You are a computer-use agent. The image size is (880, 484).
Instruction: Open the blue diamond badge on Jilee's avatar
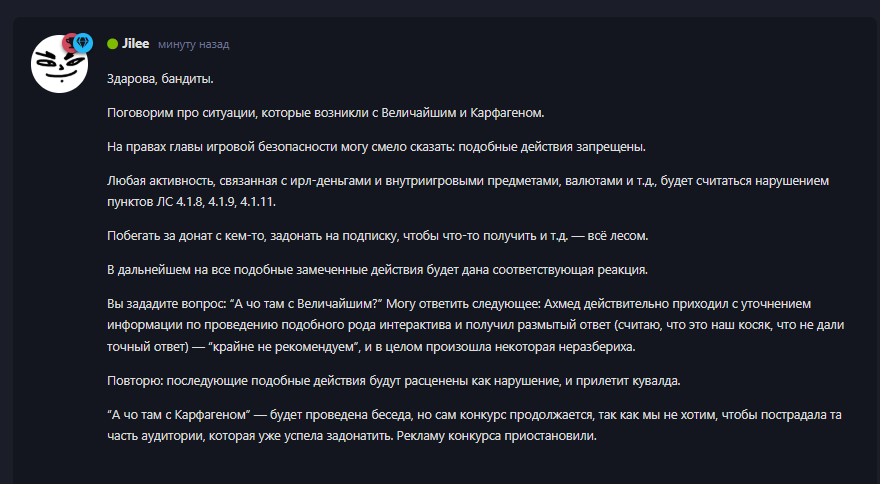pos(83,43)
